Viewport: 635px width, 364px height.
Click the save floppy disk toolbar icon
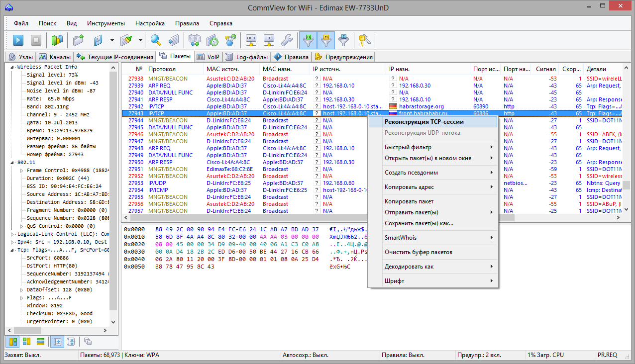[98, 40]
